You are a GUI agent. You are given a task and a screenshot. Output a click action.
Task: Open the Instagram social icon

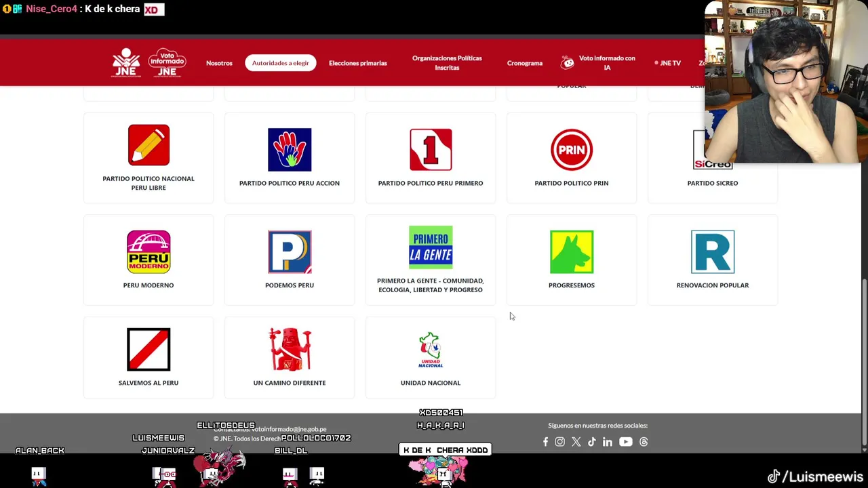[559, 442]
